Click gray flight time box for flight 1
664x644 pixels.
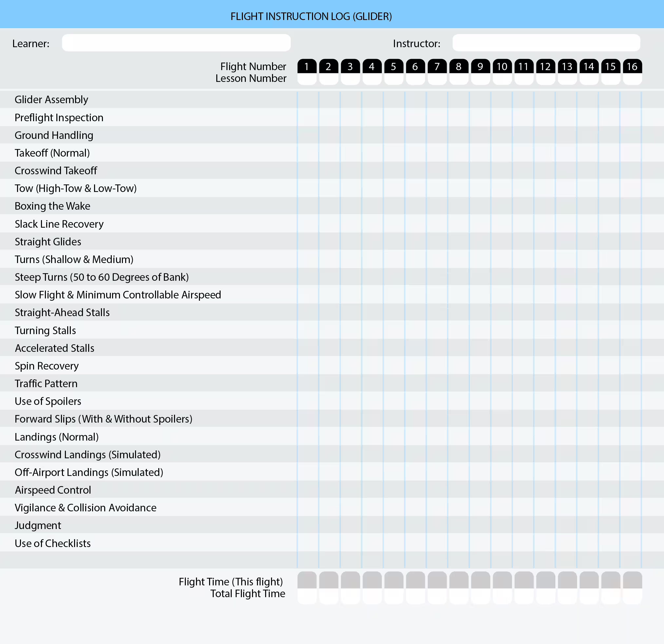tap(307, 580)
